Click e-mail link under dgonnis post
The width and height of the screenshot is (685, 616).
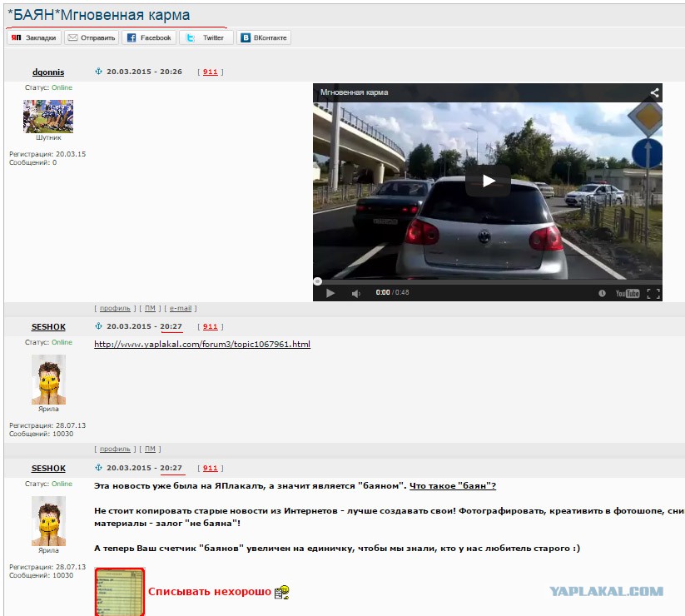pyautogui.click(x=181, y=308)
